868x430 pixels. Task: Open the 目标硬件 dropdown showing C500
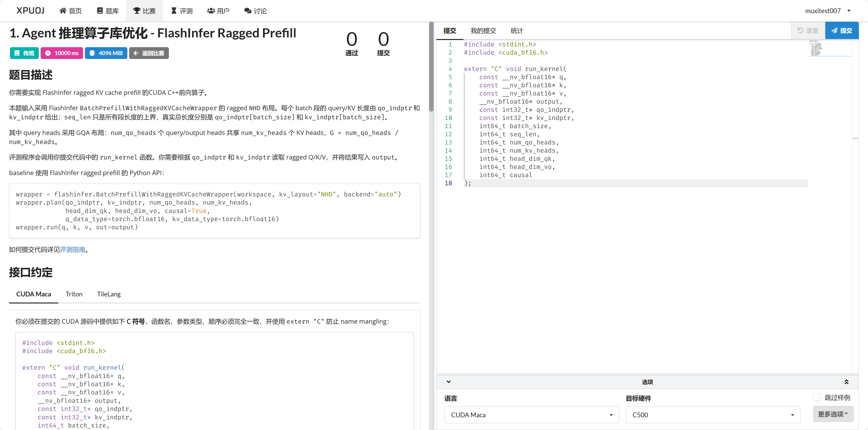713,415
